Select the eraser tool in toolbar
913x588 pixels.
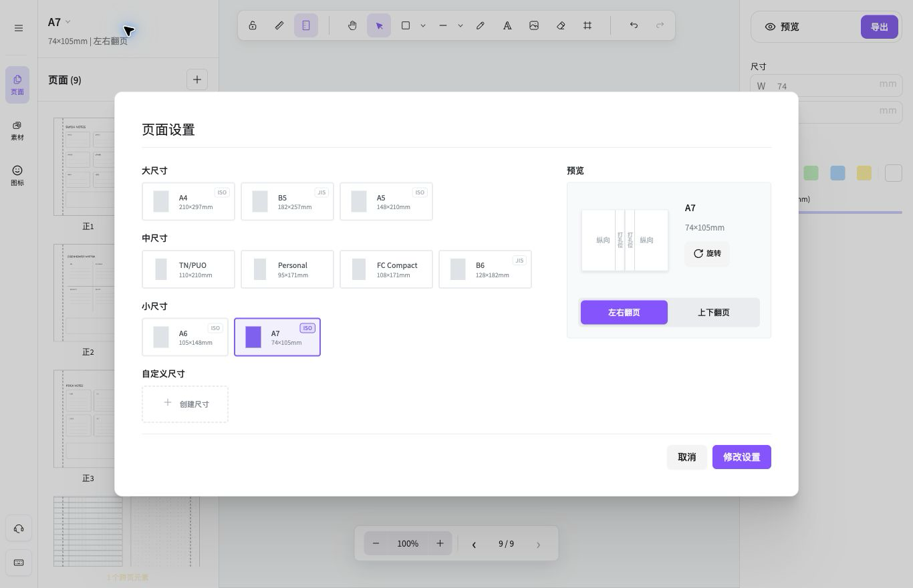(561, 25)
